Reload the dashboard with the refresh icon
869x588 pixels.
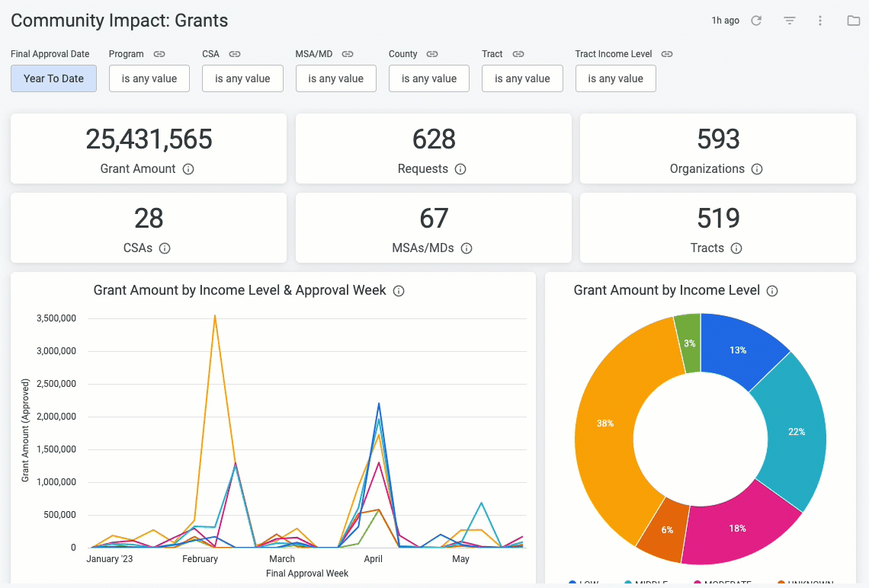pos(756,21)
